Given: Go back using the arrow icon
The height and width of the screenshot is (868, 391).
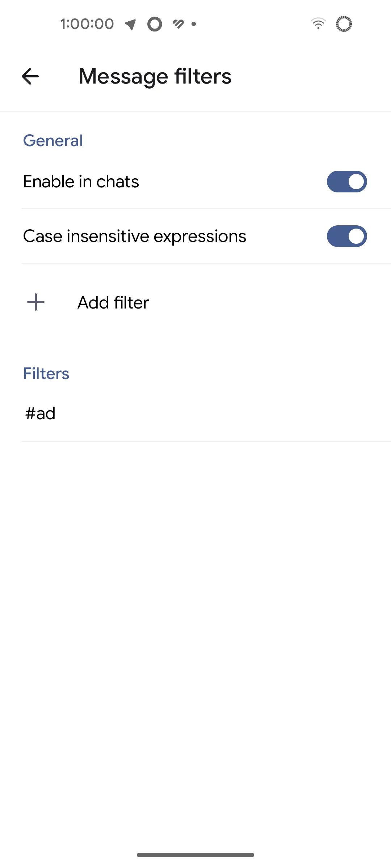Looking at the screenshot, I should tap(30, 76).
